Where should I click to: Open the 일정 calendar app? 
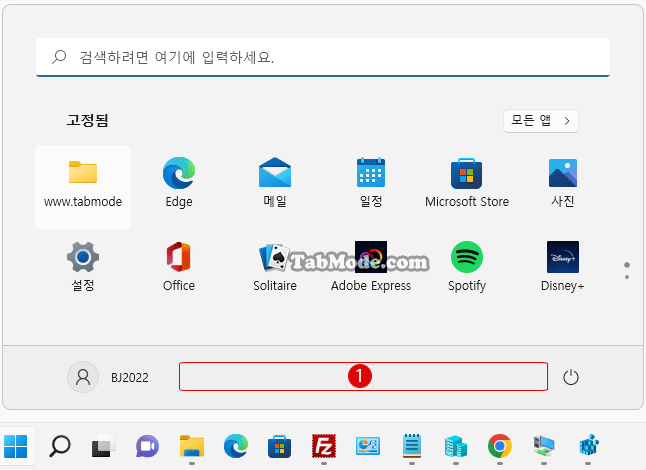371,182
